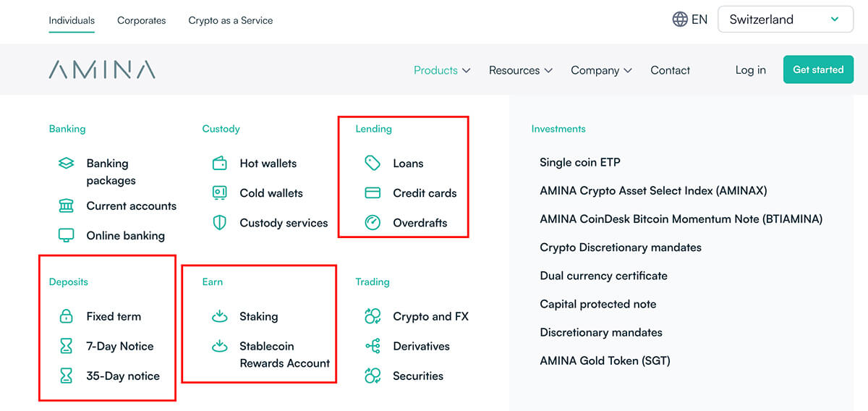The height and width of the screenshot is (411, 868).
Task: Click the Banking packages layers icon
Action: click(x=66, y=164)
